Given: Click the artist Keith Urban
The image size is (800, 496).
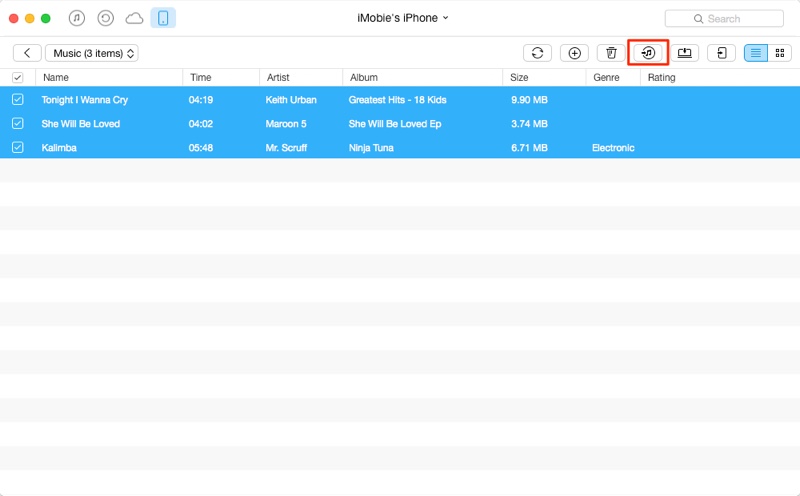Looking at the screenshot, I should 291,100.
